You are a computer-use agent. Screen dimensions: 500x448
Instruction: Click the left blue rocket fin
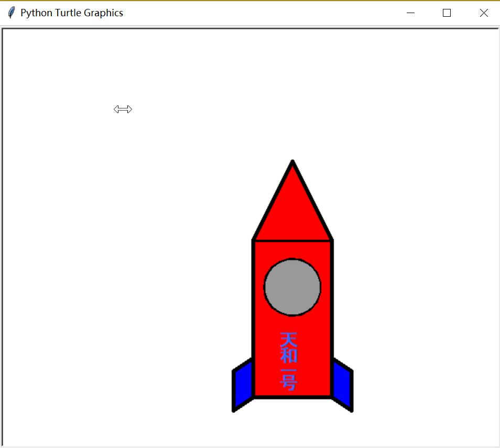[x=243, y=385]
